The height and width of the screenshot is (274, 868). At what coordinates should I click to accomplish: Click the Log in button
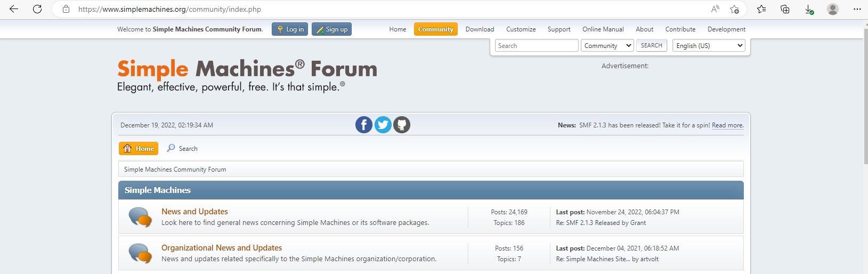tap(290, 29)
